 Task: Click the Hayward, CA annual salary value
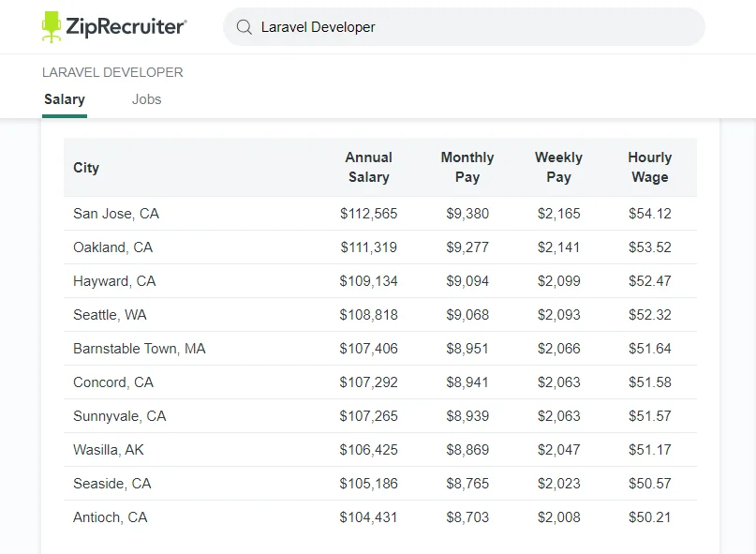[x=369, y=281]
